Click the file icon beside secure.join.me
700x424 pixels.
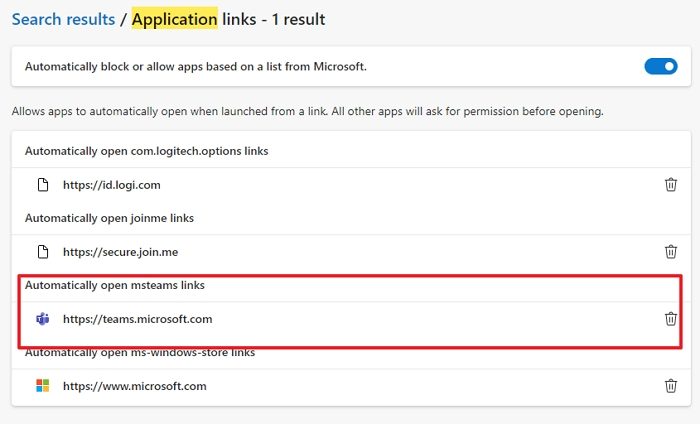42,252
